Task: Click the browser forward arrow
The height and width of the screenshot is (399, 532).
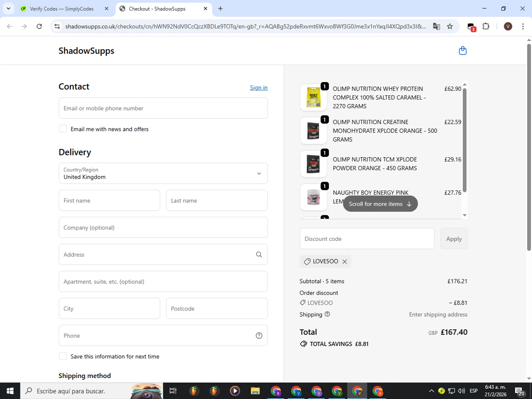Action: pyautogui.click(x=24, y=26)
